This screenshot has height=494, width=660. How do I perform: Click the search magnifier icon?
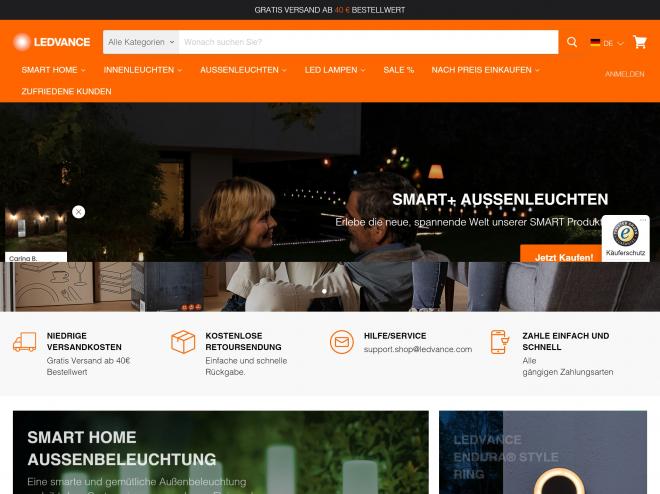[x=572, y=42]
